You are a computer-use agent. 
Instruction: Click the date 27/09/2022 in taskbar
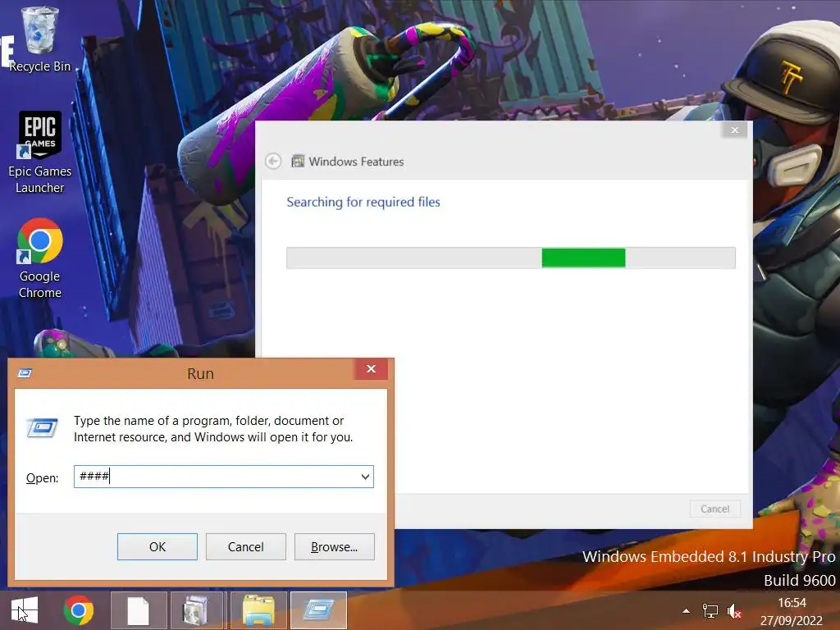(x=792, y=620)
